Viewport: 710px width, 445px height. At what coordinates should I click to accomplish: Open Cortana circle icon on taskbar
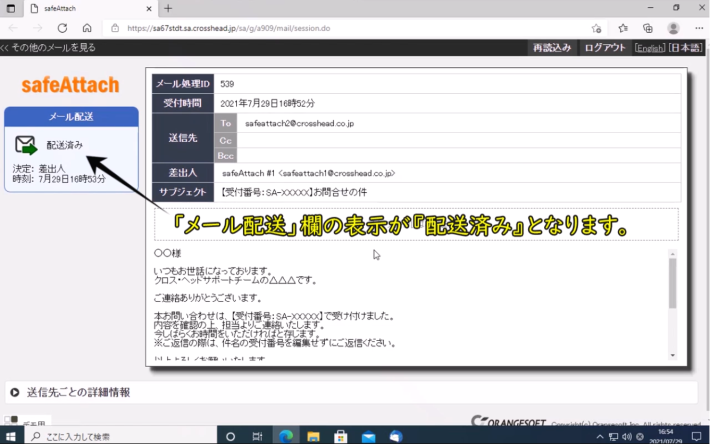[230, 436]
